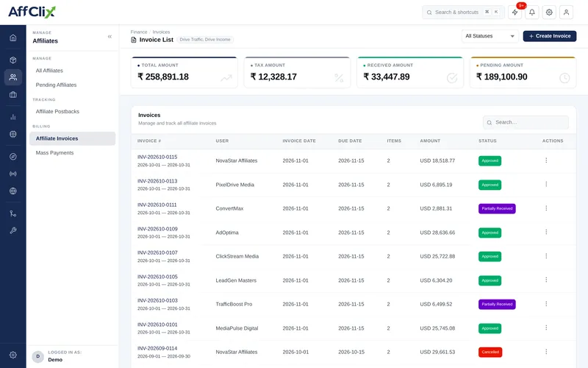This screenshot has width=588, height=368.
Task: Click the Pending Amount card
Action: coord(523,72)
